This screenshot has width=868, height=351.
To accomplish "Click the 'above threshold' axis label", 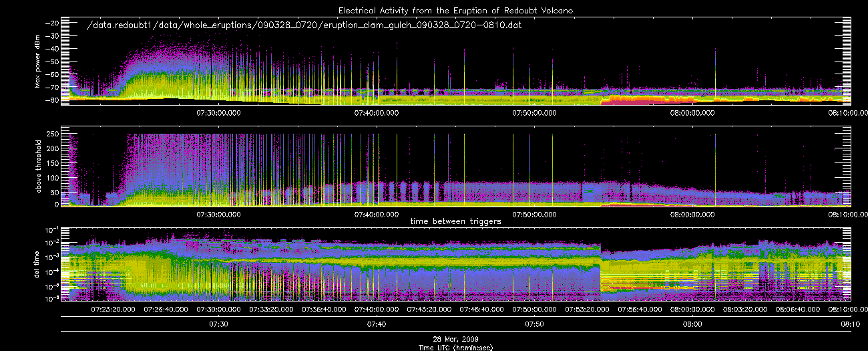I will [x=37, y=168].
